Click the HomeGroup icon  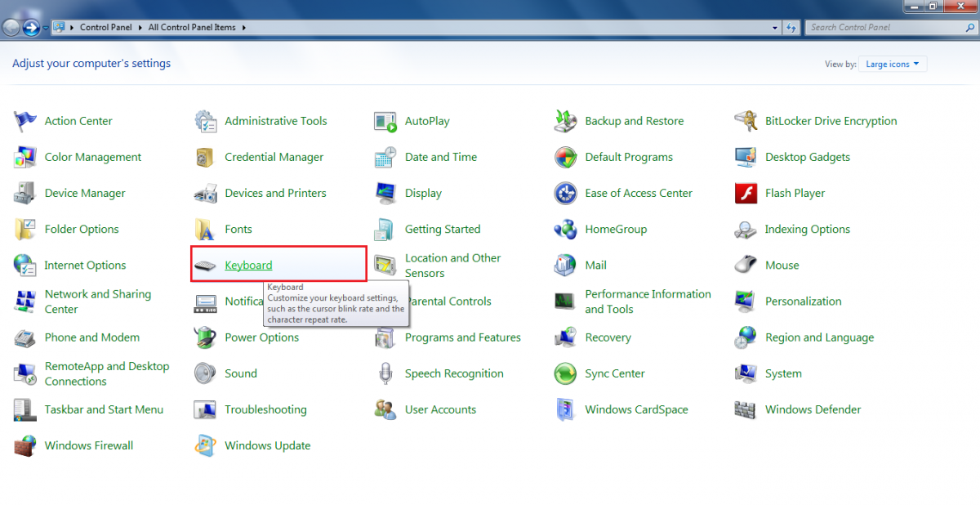pos(565,230)
